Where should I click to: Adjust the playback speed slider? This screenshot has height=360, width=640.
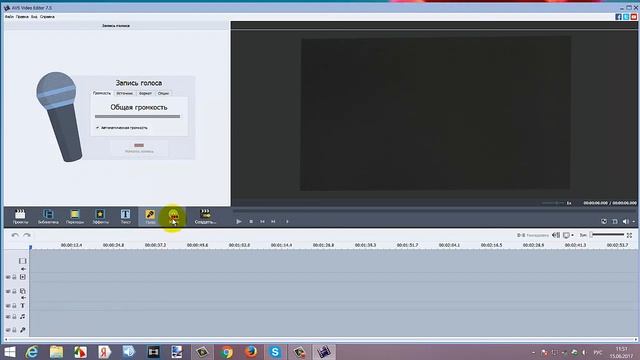pos(553,203)
